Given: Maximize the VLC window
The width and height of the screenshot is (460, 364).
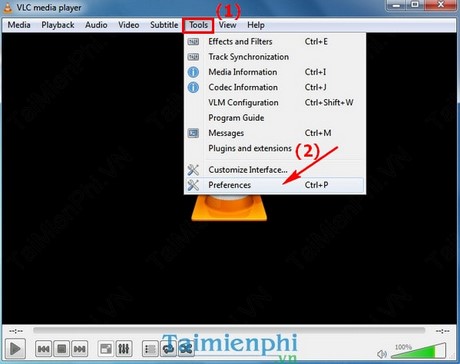Looking at the screenshot, I should pos(415,5).
